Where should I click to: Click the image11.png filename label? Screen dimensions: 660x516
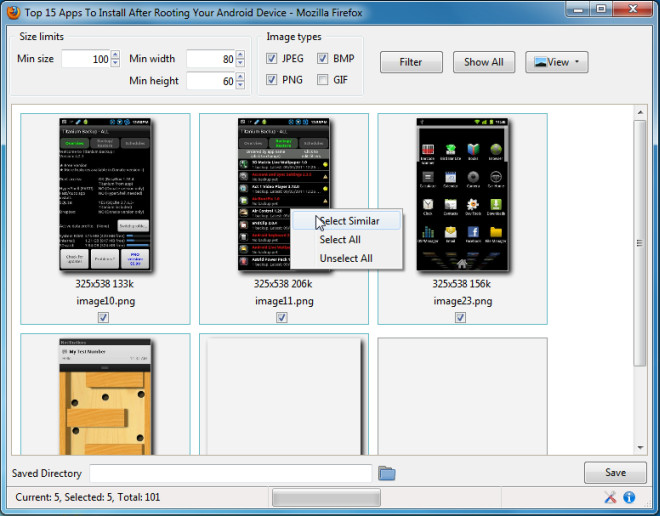tap(284, 301)
